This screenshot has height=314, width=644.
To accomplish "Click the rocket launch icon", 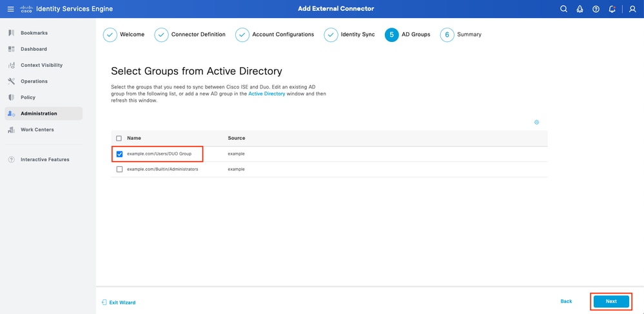I will click(580, 9).
